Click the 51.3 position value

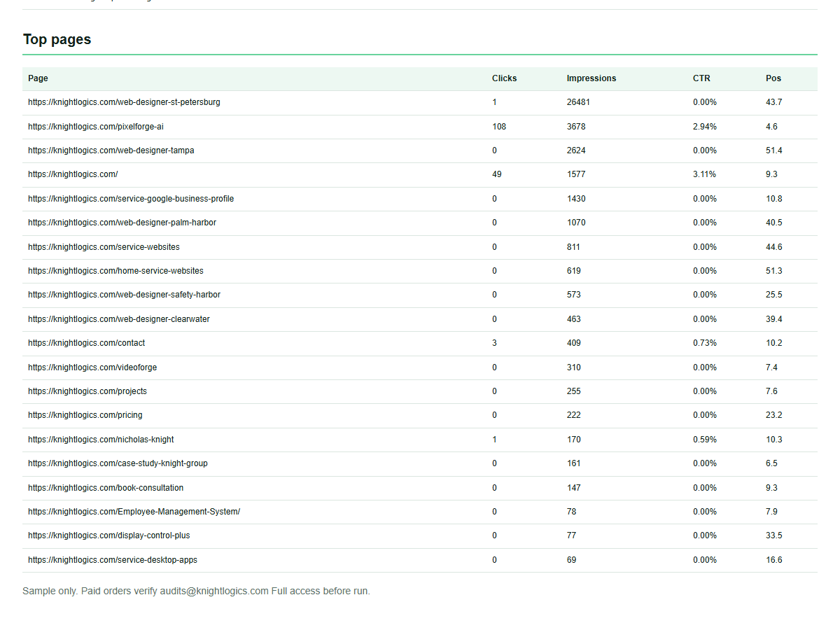click(x=774, y=271)
